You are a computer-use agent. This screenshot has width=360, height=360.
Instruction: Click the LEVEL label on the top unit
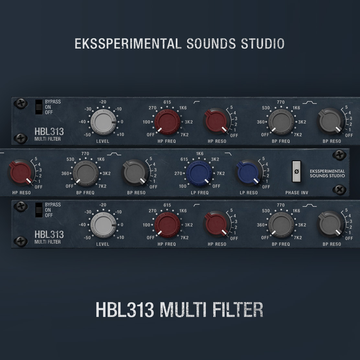point(103,141)
